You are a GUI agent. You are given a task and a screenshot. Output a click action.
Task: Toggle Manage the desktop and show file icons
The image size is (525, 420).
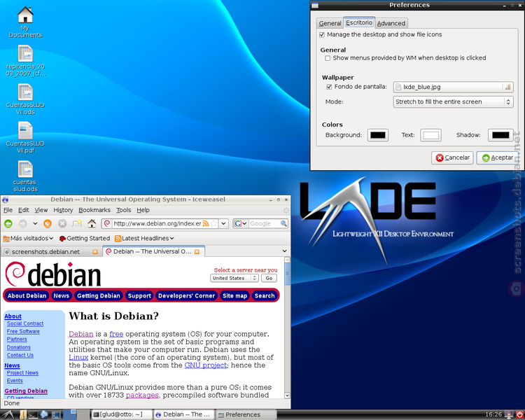coord(322,34)
